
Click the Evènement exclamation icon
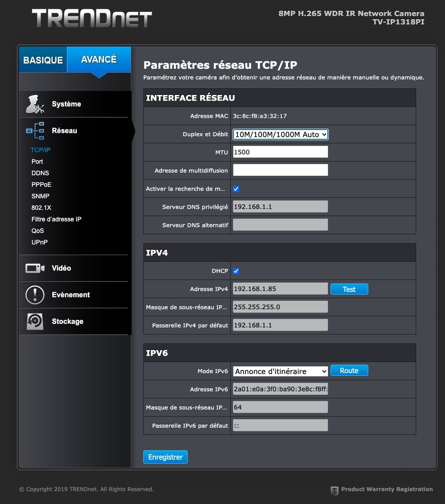coord(35,295)
